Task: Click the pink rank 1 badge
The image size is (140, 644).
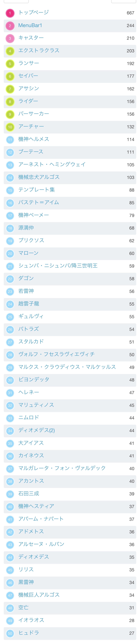Action: [10, 13]
